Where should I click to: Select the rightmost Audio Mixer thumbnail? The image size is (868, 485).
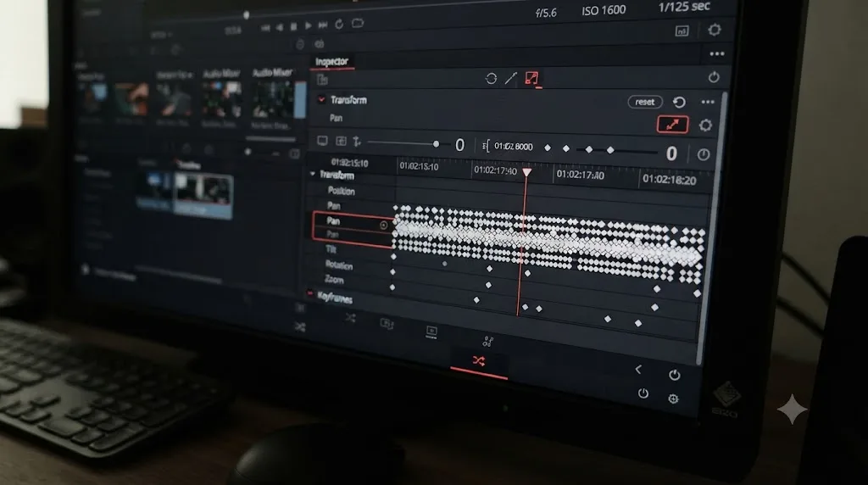(274, 100)
